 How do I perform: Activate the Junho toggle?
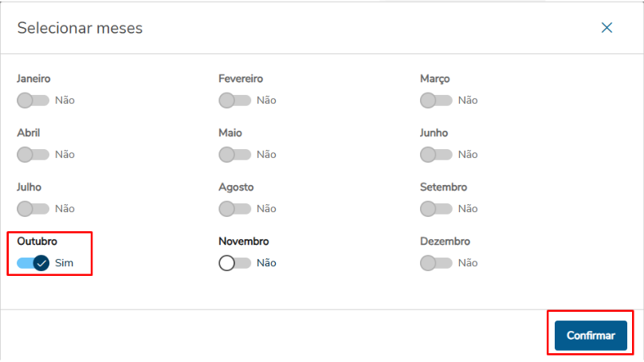(x=436, y=155)
